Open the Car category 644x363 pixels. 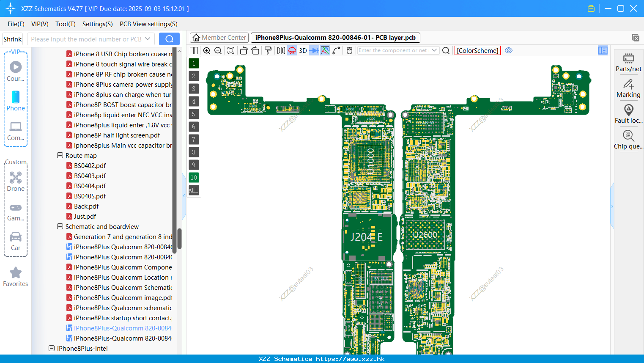click(16, 241)
